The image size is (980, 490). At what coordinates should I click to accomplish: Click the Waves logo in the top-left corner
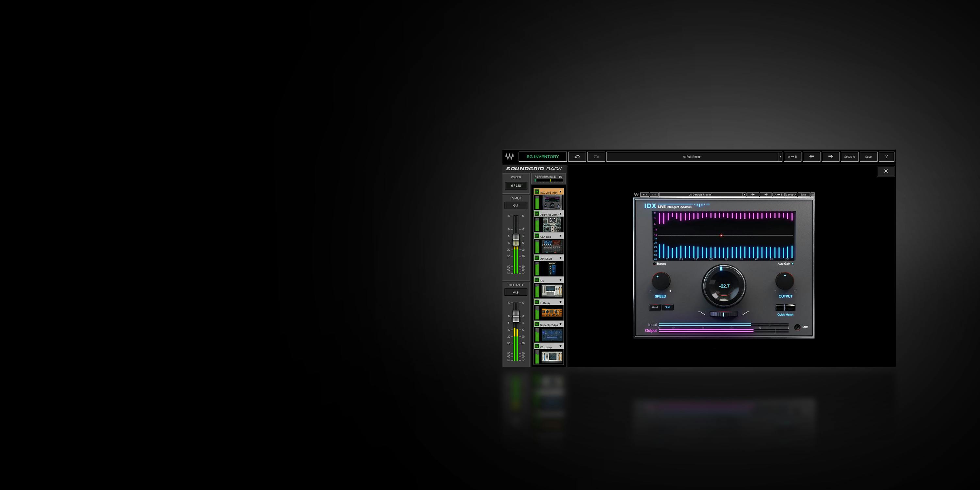point(509,156)
